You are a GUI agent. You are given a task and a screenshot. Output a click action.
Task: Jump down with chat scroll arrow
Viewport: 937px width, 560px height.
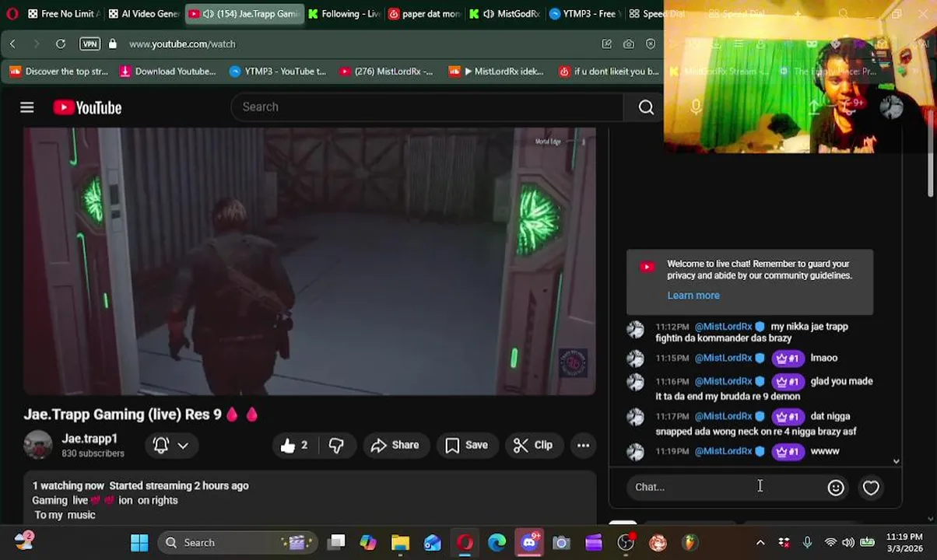[x=896, y=461]
